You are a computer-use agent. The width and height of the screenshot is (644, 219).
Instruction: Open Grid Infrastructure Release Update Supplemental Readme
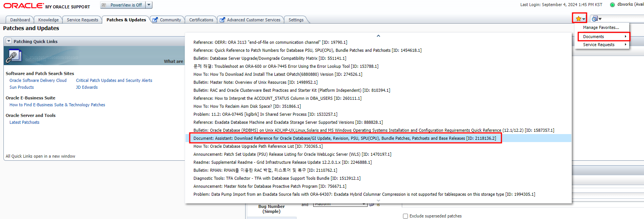[x=282, y=162]
